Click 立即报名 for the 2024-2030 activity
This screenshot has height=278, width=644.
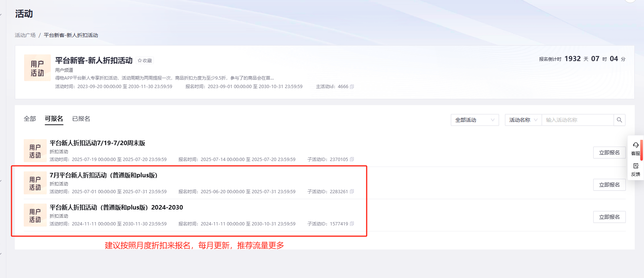[609, 217]
